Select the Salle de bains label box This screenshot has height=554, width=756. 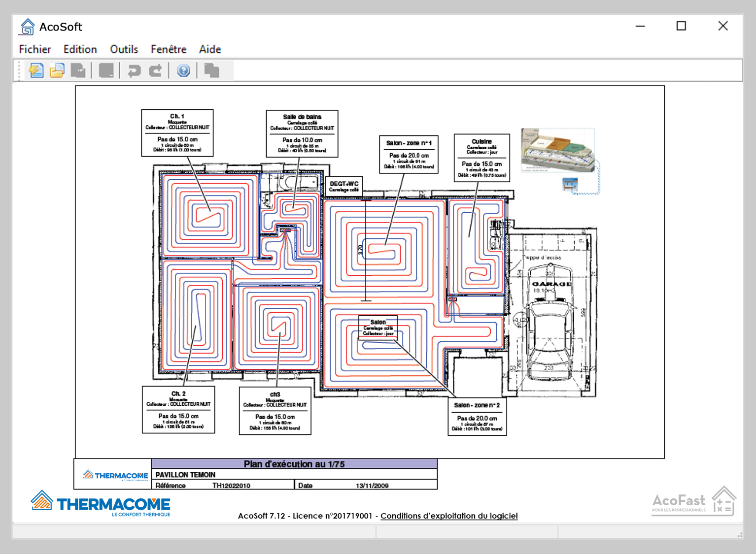(x=302, y=133)
